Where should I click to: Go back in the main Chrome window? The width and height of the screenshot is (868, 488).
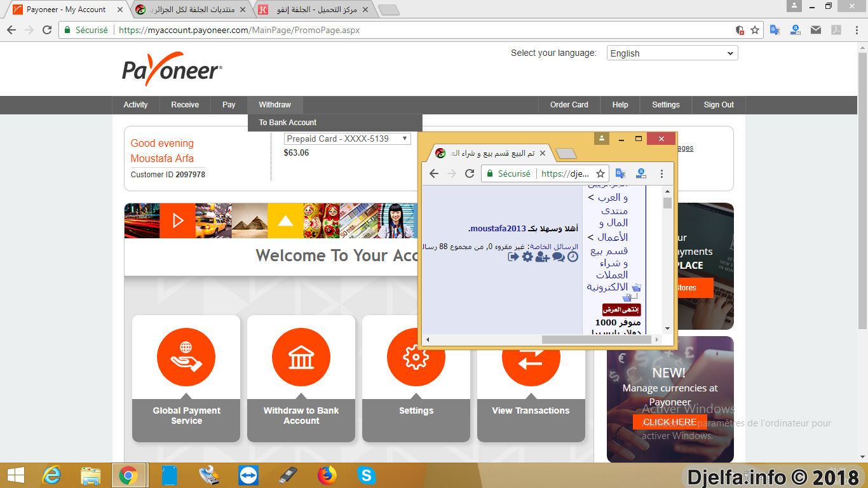point(11,30)
